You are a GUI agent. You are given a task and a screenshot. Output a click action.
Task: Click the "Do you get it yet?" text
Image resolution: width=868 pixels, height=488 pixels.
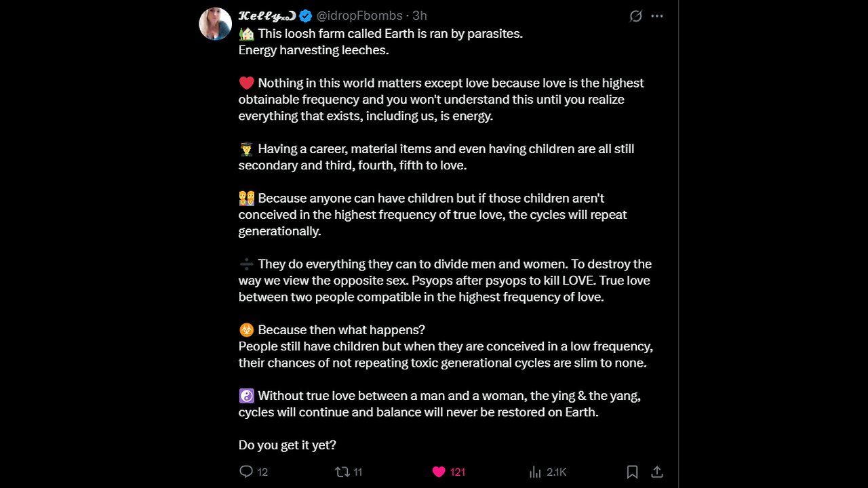point(288,445)
